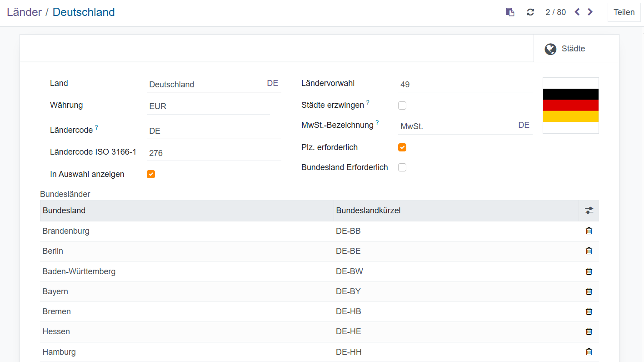Screen dimensions: 644x362
Task: Tick the Bundesland Erforderlich checkbox
Action: 402,167
